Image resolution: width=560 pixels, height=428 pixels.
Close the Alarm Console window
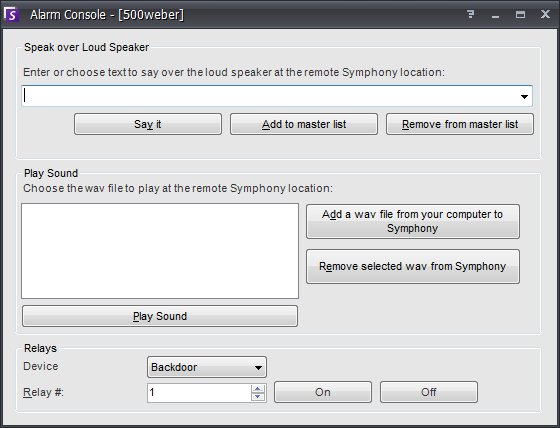pos(545,14)
